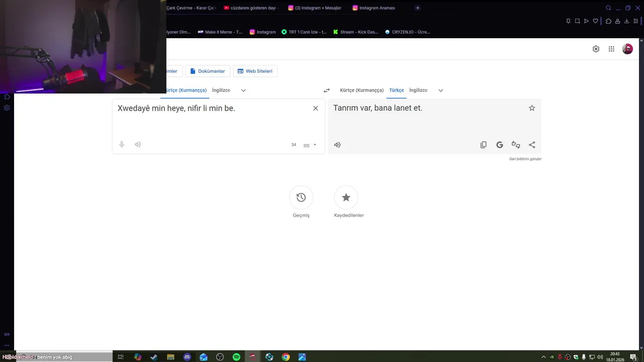Screen dimensions: 644x362
Task: Add page to bookmarks heart
Action: (x=595, y=21)
